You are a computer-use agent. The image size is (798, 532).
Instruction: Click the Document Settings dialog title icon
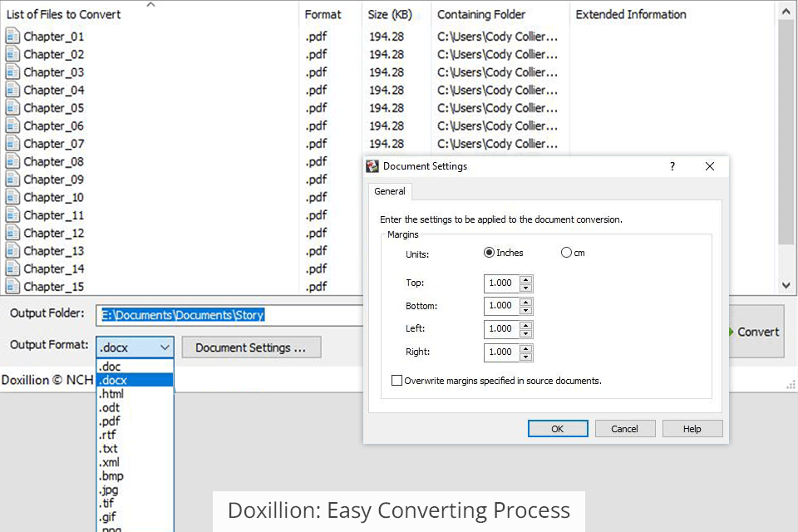pyautogui.click(x=372, y=166)
